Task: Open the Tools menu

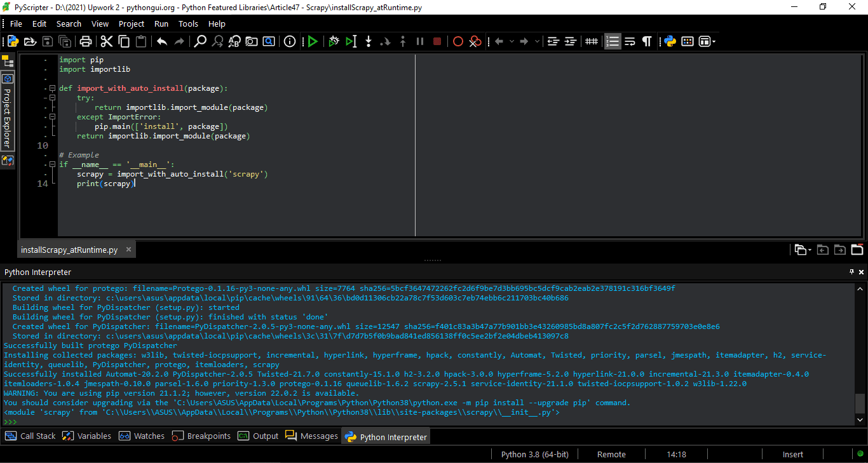Action: pyautogui.click(x=188, y=23)
